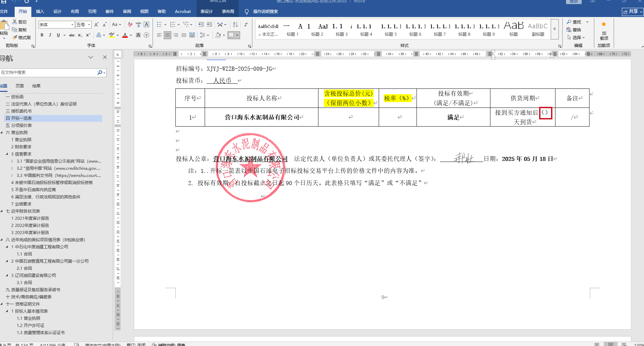
Task: Apply distributed alignment to the paragraph
Action: (192, 35)
